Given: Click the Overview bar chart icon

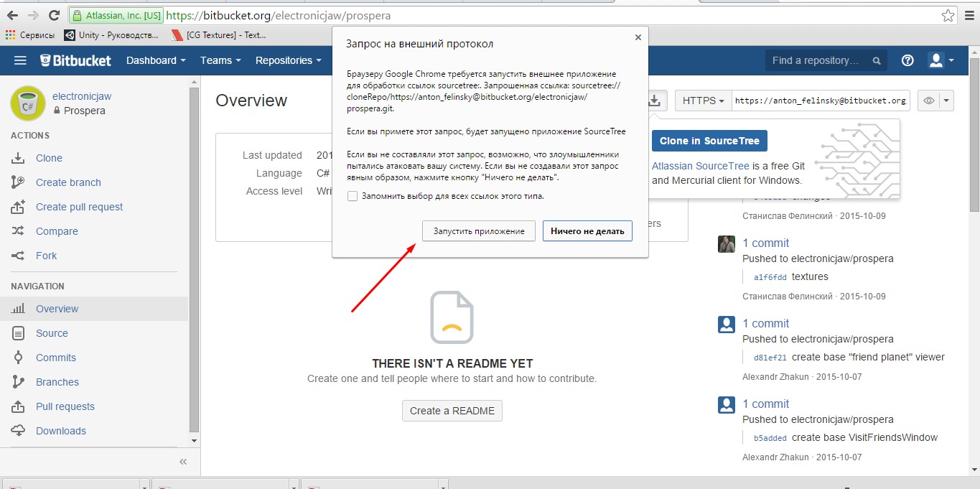Looking at the screenshot, I should click(x=19, y=309).
